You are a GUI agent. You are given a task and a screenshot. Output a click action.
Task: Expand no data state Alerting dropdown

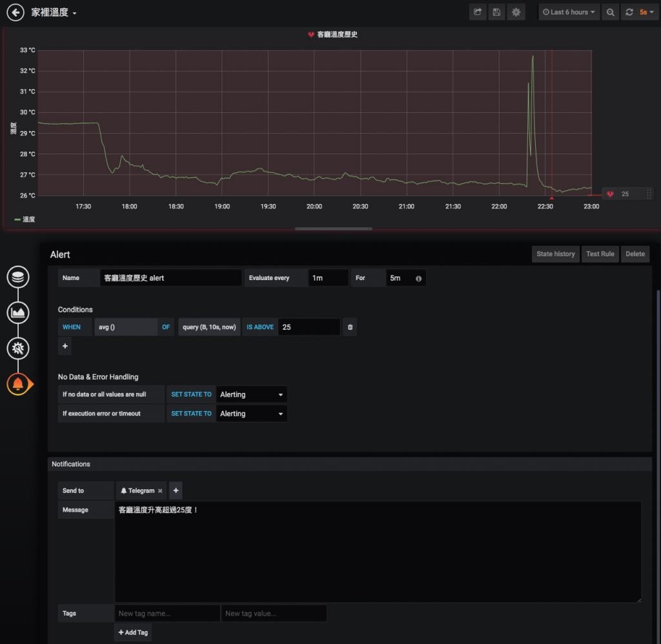click(x=251, y=394)
